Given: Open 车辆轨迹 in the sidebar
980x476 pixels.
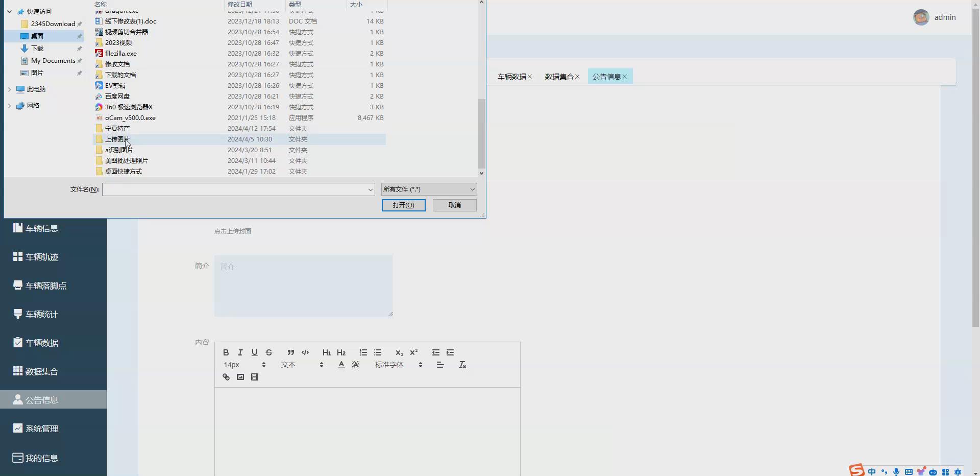Looking at the screenshot, I should (x=54, y=257).
